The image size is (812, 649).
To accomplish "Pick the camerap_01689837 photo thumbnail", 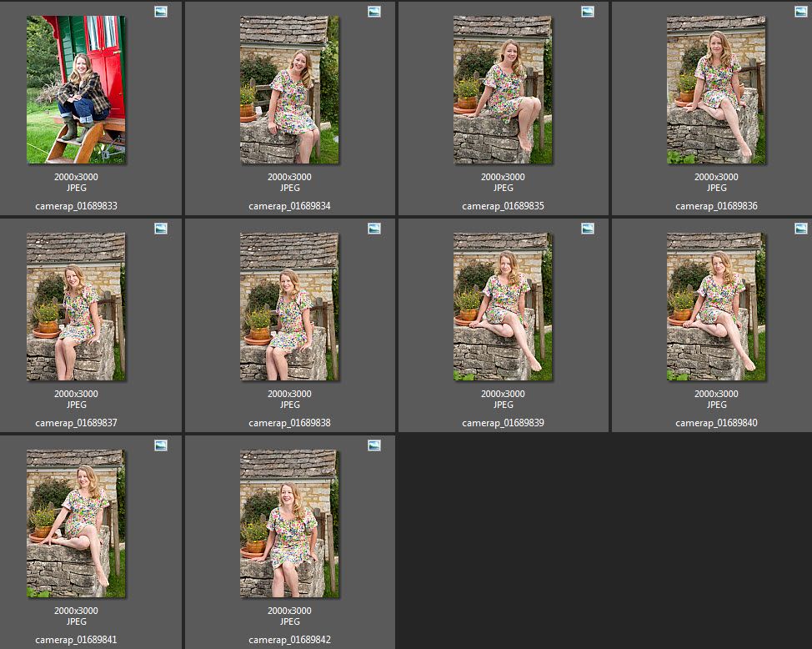I will pos(76,306).
